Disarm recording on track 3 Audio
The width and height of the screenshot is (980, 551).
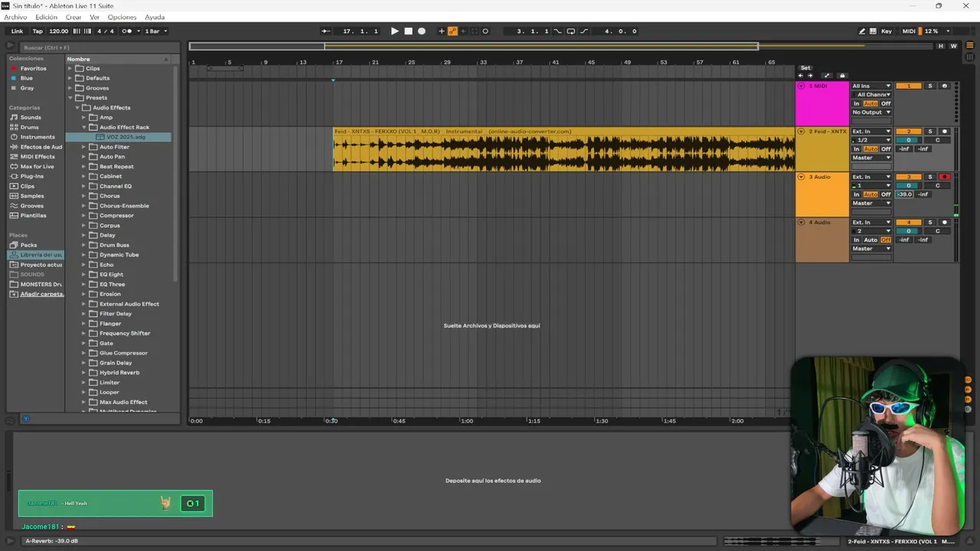944,177
